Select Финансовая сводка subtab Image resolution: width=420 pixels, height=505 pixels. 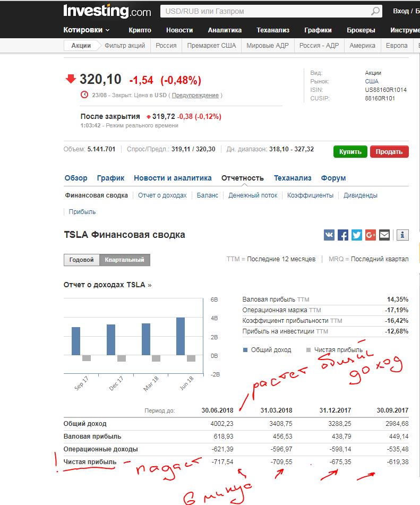[x=96, y=195]
